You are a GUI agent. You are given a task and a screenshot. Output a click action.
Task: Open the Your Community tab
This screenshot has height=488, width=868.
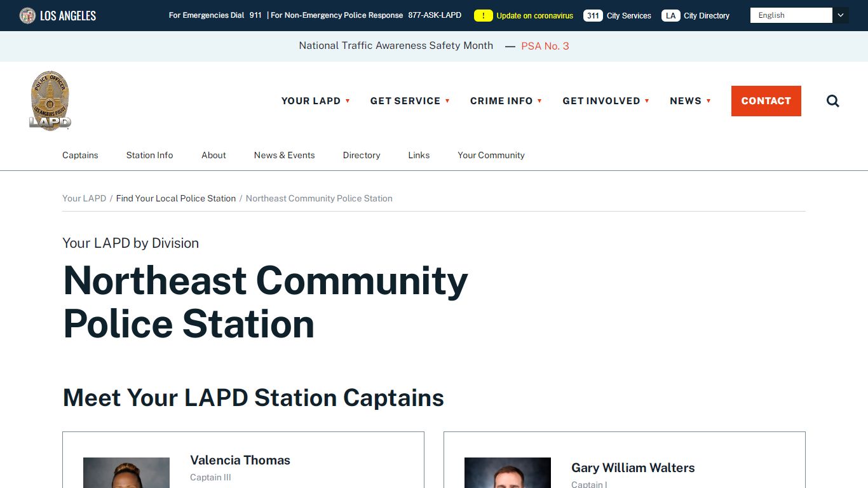491,155
